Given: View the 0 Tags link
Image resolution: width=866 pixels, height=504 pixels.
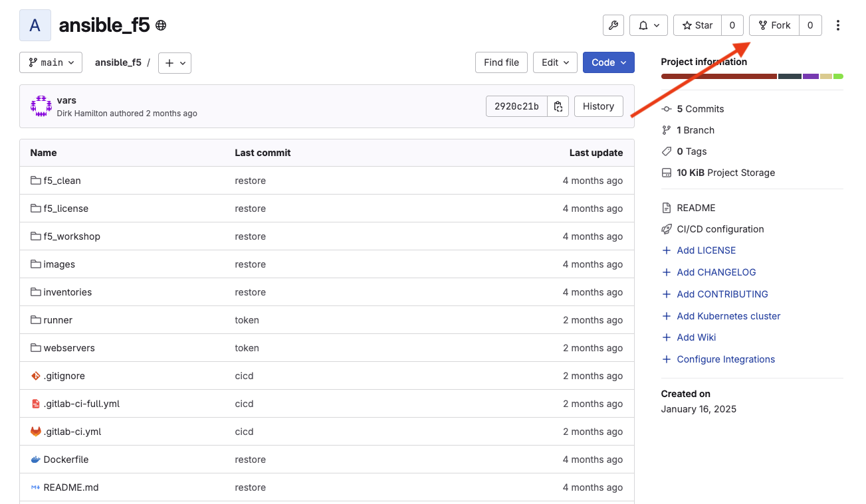Looking at the screenshot, I should pyautogui.click(x=692, y=151).
